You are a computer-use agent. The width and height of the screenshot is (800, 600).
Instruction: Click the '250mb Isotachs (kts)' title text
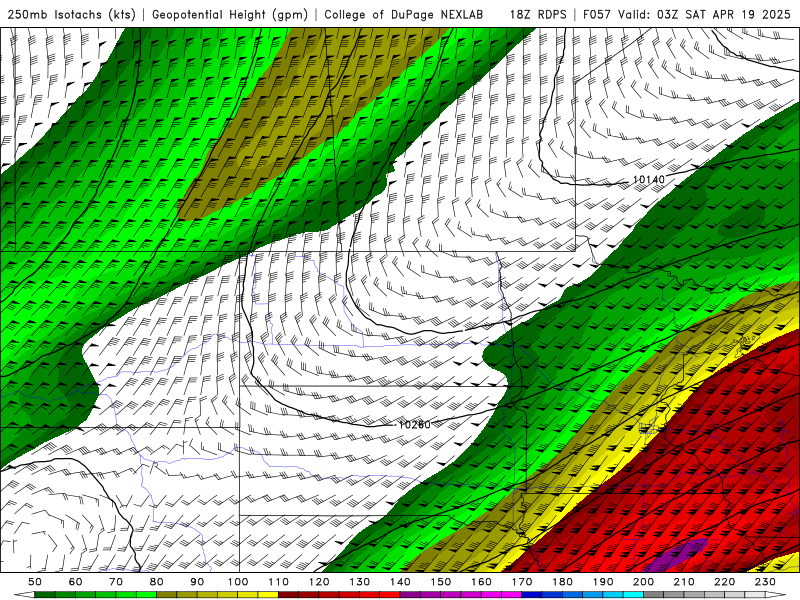tap(71, 15)
